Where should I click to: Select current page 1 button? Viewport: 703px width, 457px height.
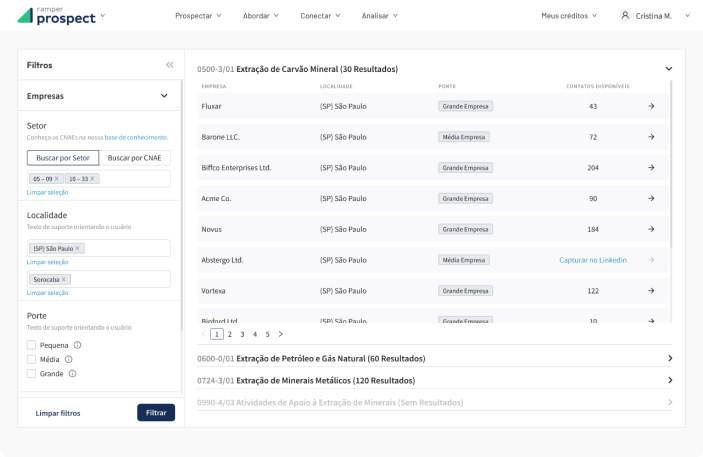coord(217,334)
